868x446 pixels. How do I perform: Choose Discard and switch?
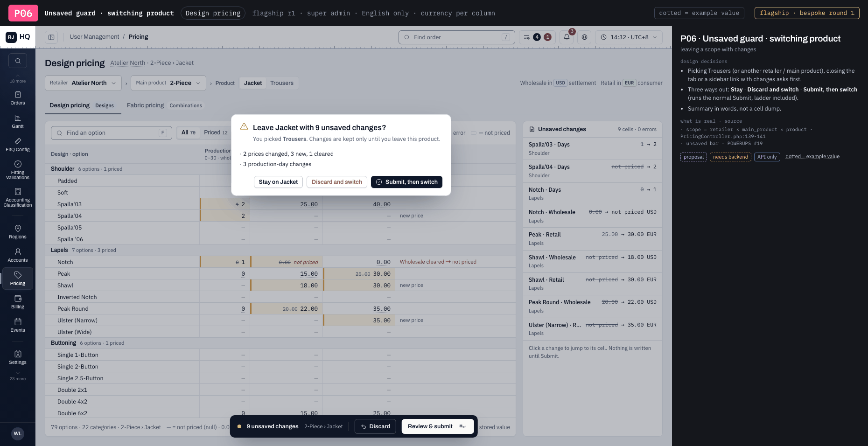(x=337, y=182)
